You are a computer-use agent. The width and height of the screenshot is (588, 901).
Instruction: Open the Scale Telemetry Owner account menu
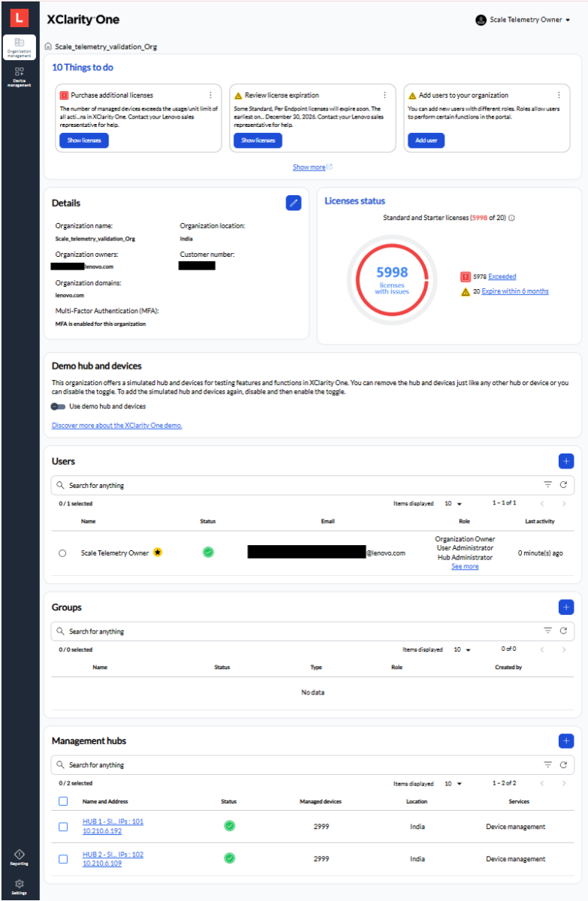pyautogui.click(x=523, y=20)
